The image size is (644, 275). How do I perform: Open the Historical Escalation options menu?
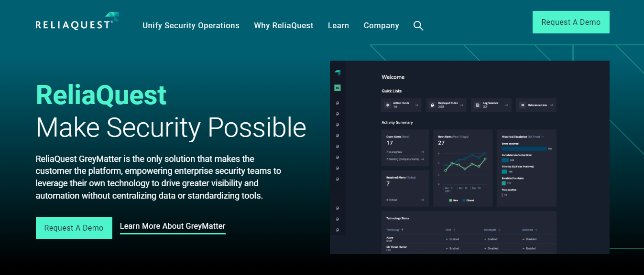pos(542,137)
